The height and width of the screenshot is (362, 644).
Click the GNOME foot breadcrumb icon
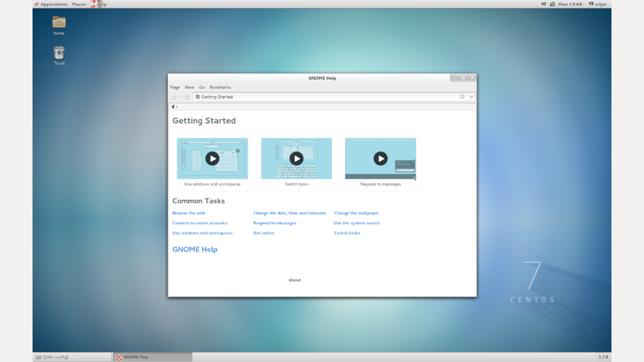[x=174, y=106]
